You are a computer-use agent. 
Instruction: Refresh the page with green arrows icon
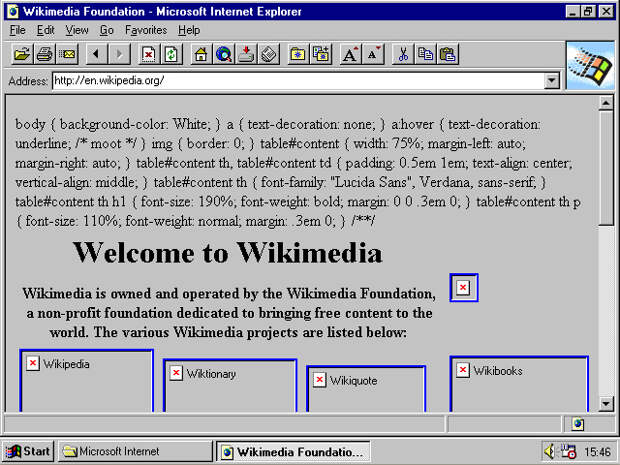tap(172, 54)
